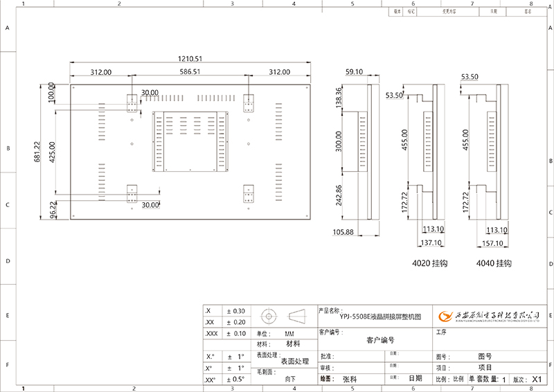Click the 客户编号 customer number field

pyautogui.click(x=380, y=340)
